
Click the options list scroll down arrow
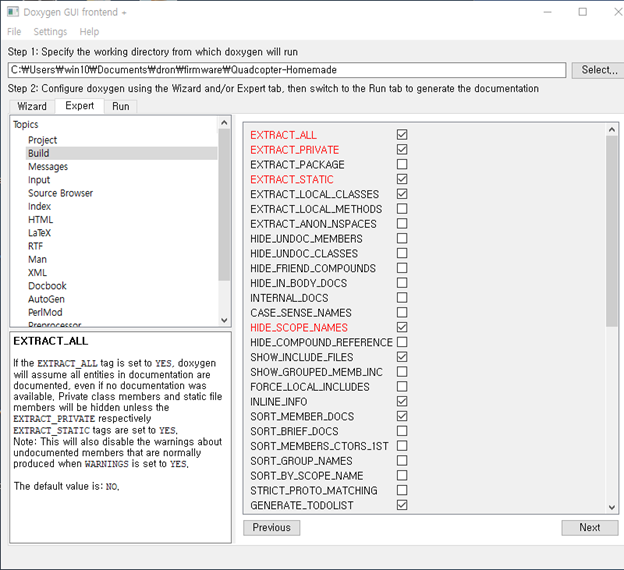click(612, 507)
